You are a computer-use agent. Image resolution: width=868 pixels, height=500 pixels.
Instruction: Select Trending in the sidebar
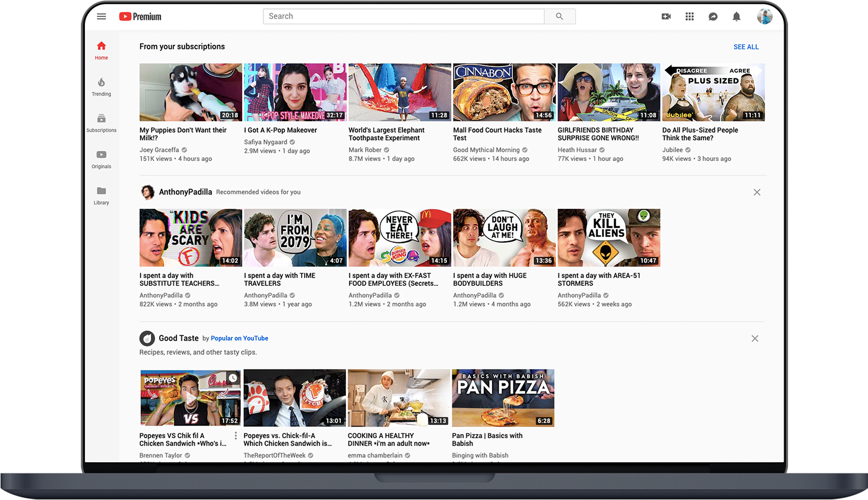pos(101,88)
